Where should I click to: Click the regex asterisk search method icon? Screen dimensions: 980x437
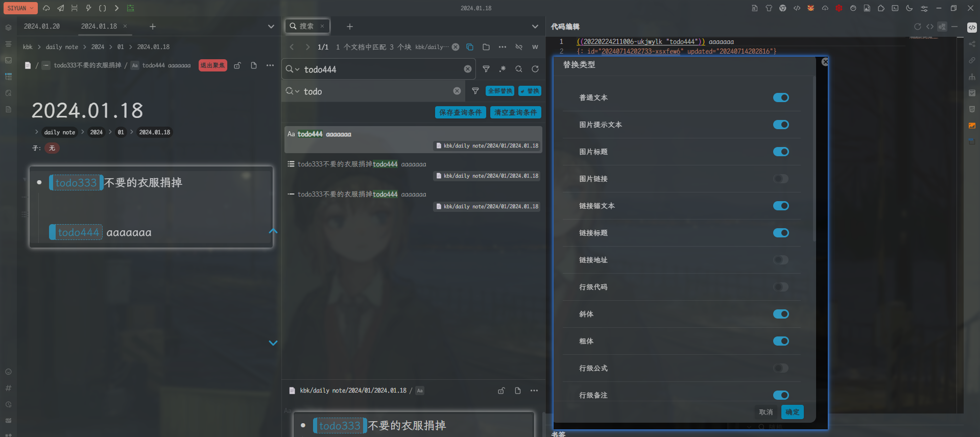(x=503, y=69)
